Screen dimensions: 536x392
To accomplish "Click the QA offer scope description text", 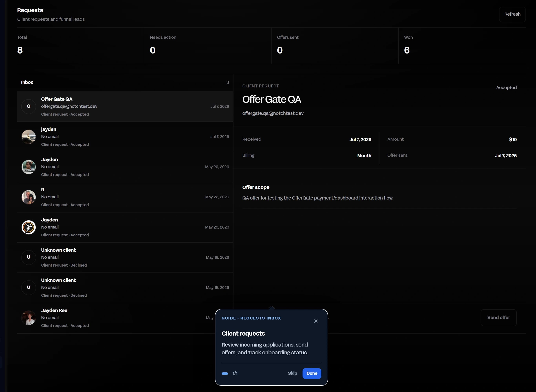I will [x=318, y=198].
